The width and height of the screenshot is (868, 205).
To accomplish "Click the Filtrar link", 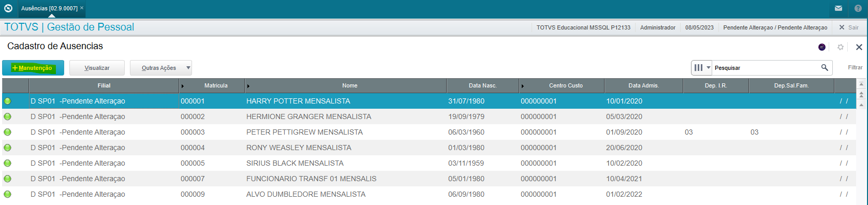I will (x=855, y=67).
